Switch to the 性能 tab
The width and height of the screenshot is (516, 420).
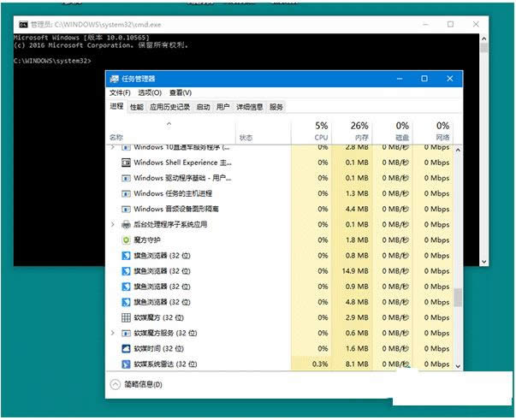click(x=137, y=107)
